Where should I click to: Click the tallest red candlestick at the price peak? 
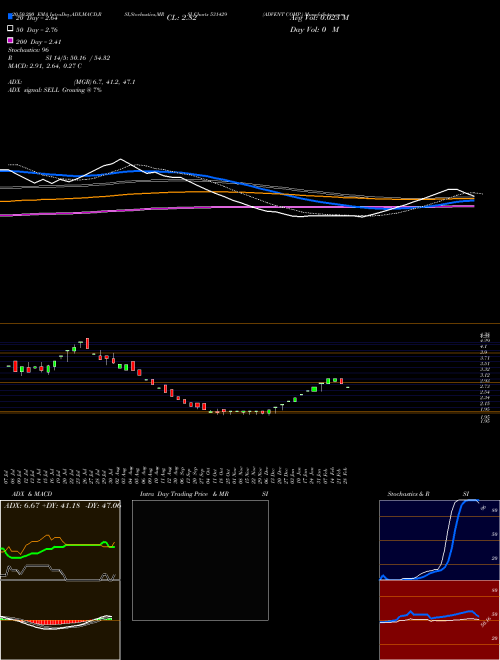click(x=88, y=343)
